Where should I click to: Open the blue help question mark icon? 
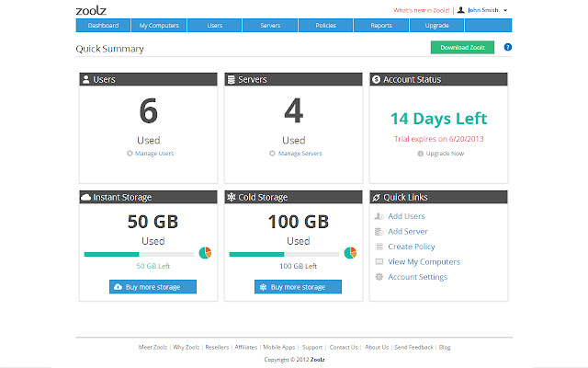coord(508,47)
